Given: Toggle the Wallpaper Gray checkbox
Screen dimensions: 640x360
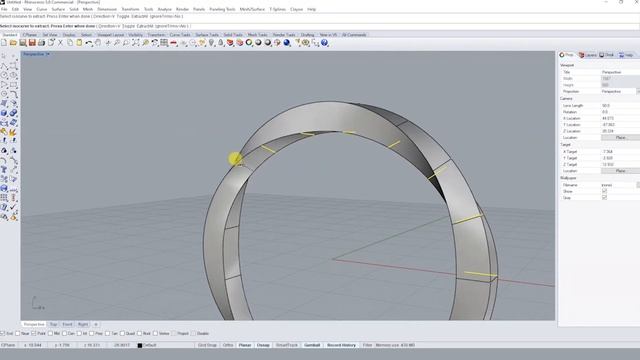Looking at the screenshot, I should pyautogui.click(x=604, y=198).
